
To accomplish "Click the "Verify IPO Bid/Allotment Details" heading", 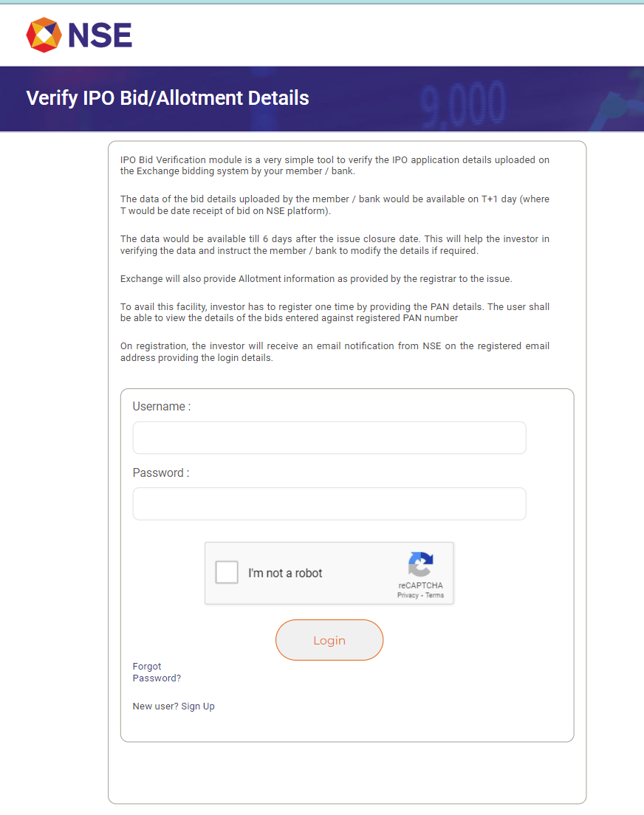I will tap(168, 97).
